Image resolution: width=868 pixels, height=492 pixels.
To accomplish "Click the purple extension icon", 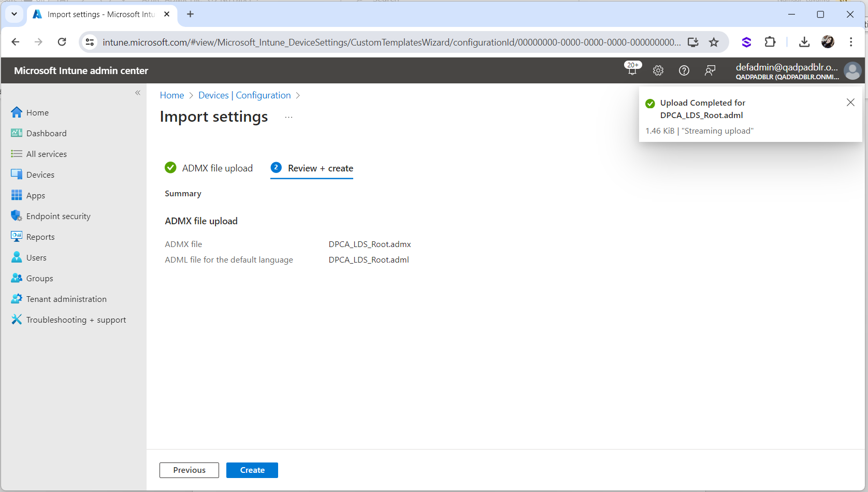I will pos(746,42).
